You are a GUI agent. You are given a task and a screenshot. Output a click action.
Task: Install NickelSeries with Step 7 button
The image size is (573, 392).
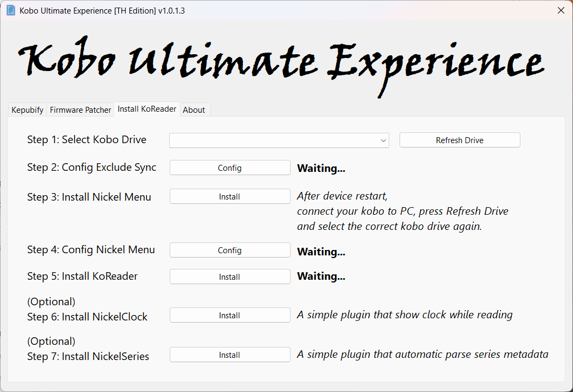tap(230, 355)
